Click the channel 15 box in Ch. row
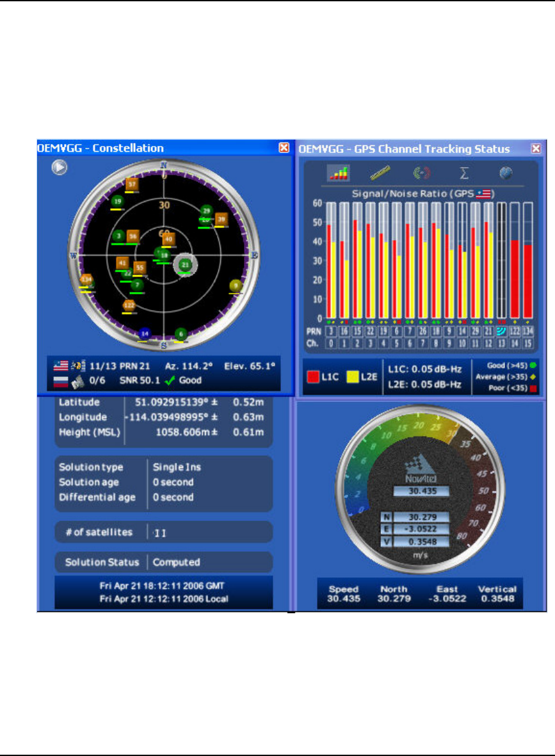The height and width of the screenshot is (756, 555). [x=528, y=343]
